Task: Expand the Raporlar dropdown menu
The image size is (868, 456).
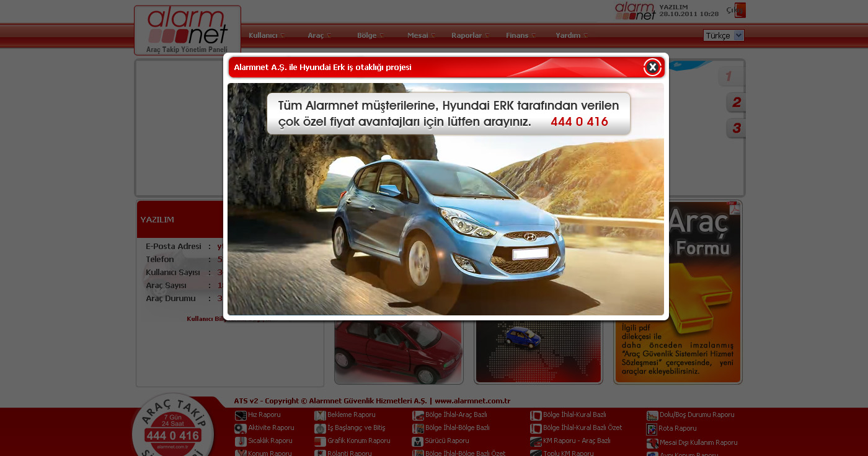Action: pyautogui.click(x=470, y=35)
